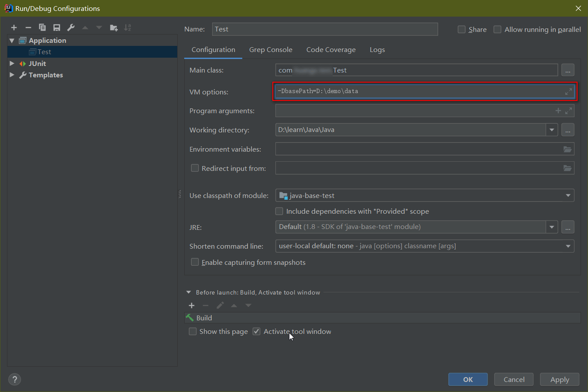
Task: Move before launch task up
Action: click(234, 305)
